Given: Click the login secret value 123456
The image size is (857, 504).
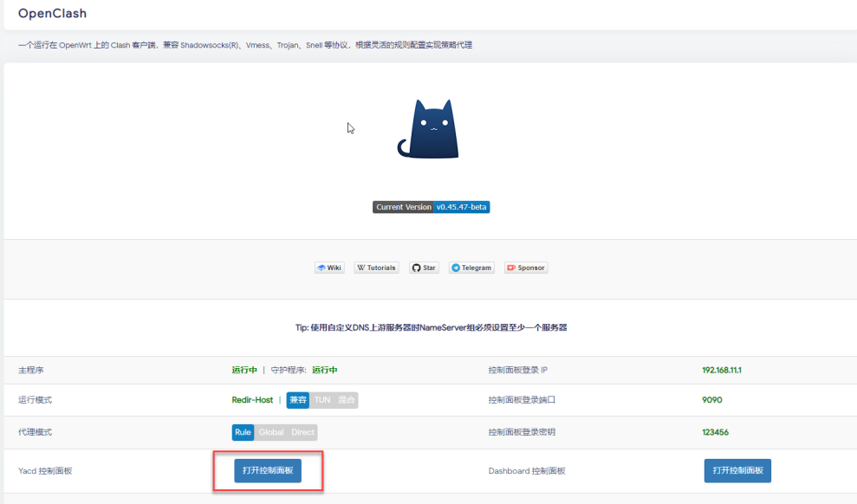Looking at the screenshot, I should [x=715, y=432].
